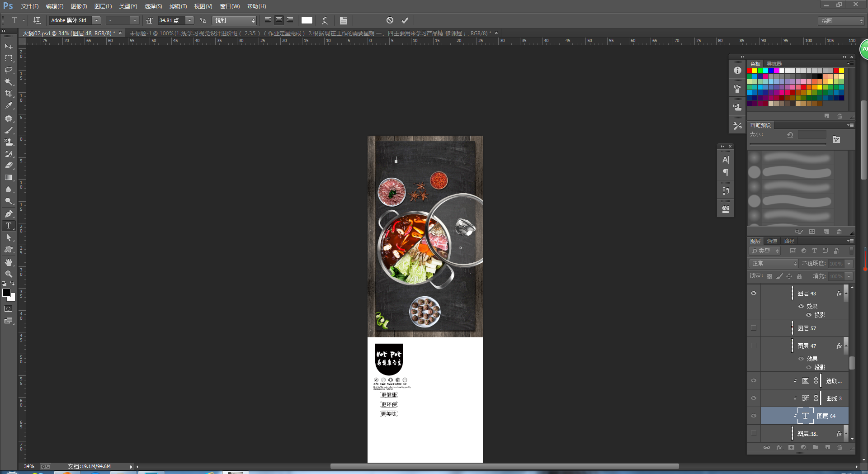Add a layer mask
This screenshot has height=474, width=868.
[x=791, y=447]
